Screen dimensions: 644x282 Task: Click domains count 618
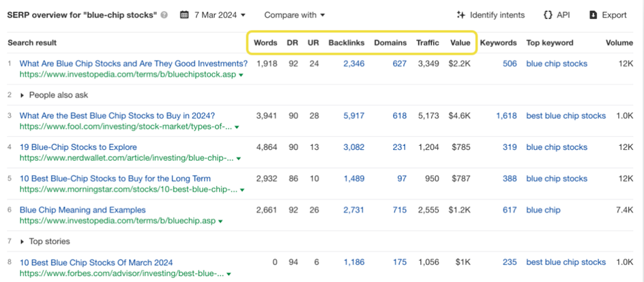pyautogui.click(x=399, y=116)
